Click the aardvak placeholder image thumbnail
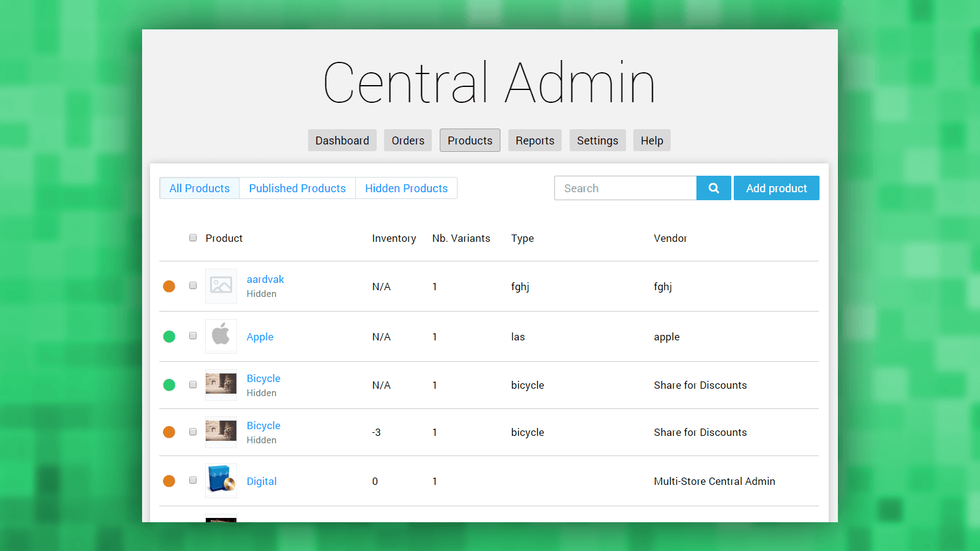 pyautogui.click(x=221, y=286)
